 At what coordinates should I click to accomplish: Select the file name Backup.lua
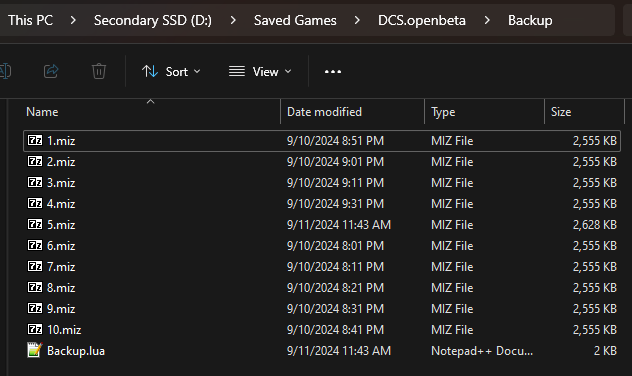click(x=76, y=351)
